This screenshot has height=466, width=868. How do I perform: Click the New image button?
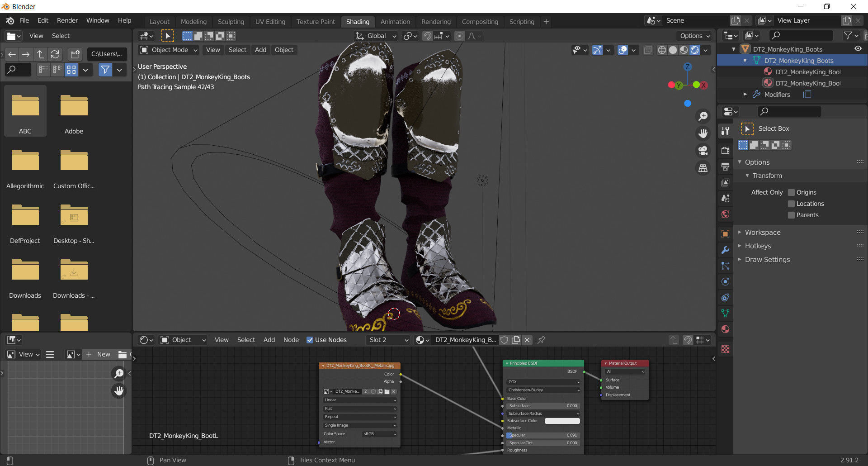[99, 354]
